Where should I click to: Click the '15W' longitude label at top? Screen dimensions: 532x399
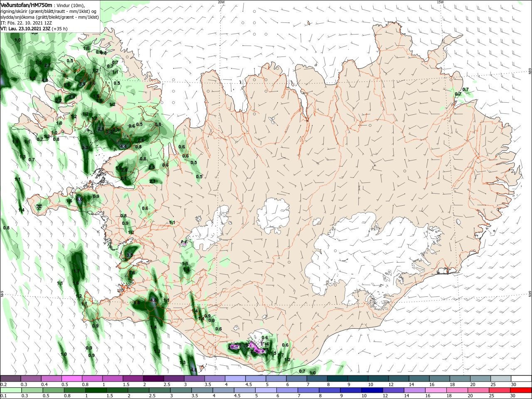440,2
